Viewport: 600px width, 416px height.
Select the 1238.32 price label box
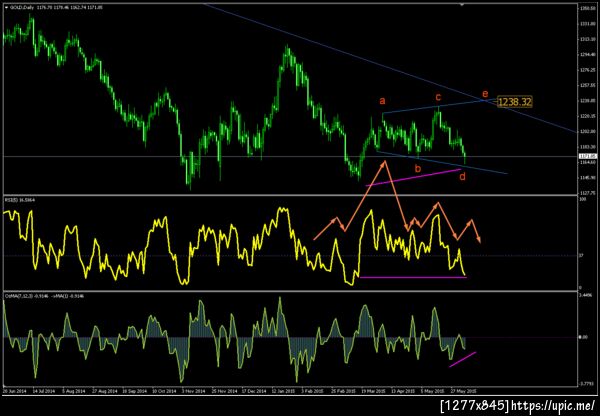[514, 101]
